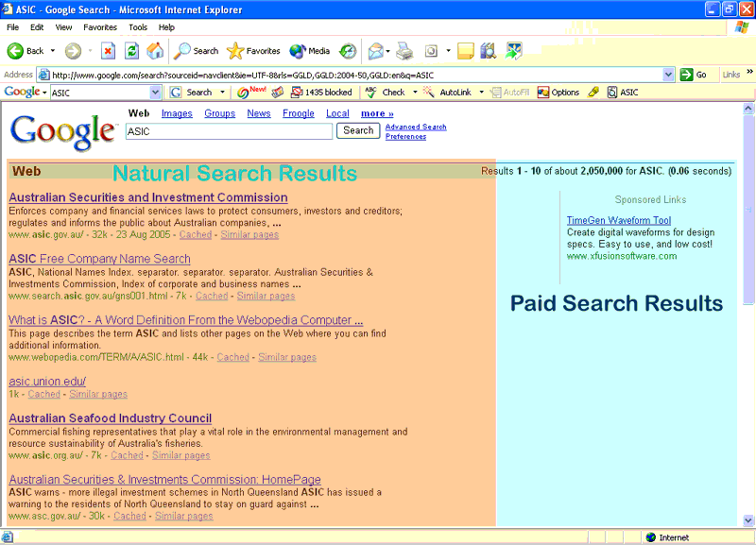Switch to Google News tab

tap(259, 113)
